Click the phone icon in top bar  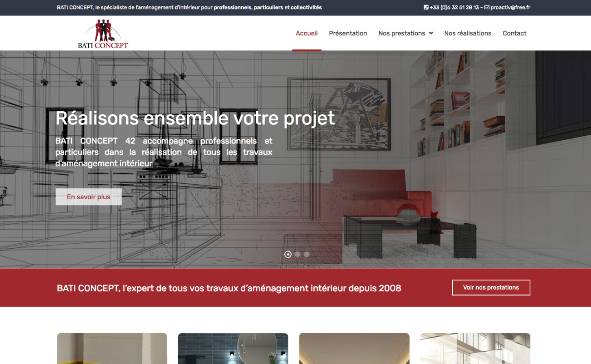click(x=426, y=7)
